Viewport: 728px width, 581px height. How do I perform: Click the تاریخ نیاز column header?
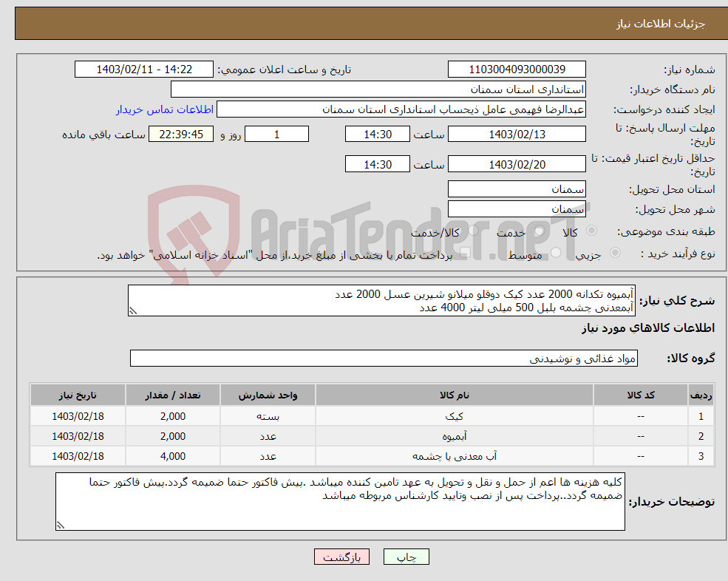78,395
